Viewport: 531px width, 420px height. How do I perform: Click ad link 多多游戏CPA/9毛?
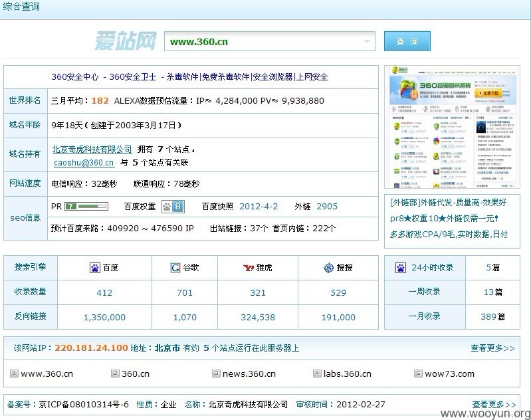click(449, 235)
